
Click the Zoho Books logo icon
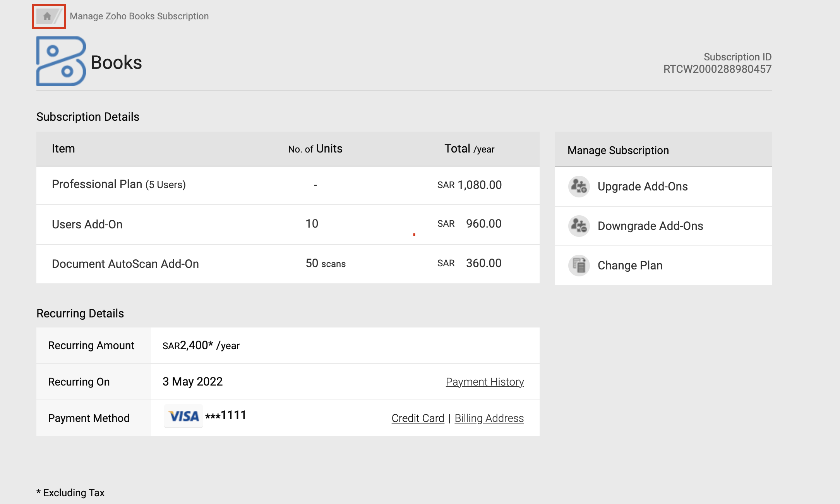(61, 61)
